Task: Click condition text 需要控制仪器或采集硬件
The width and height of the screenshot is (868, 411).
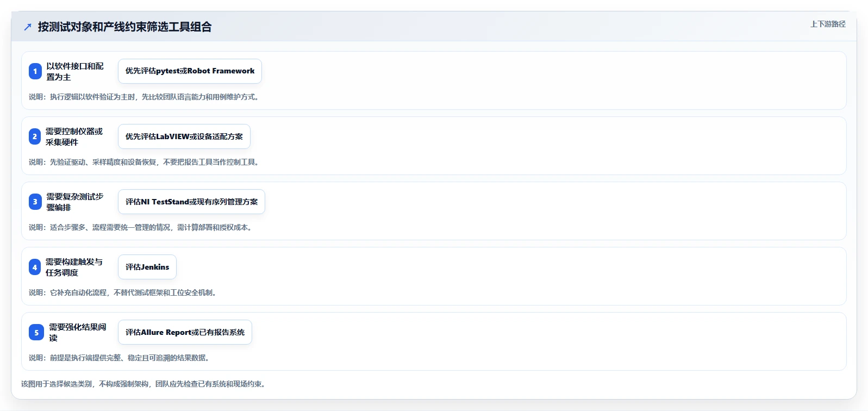Action: click(x=74, y=136)
